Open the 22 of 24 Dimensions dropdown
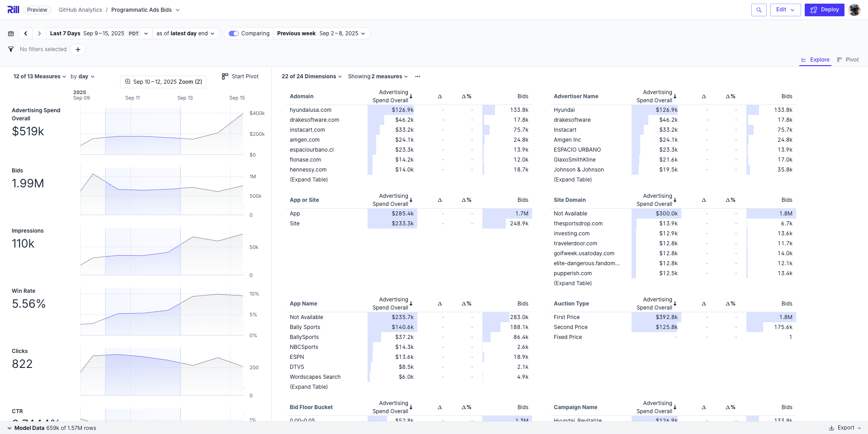 [x=311, y=76]
